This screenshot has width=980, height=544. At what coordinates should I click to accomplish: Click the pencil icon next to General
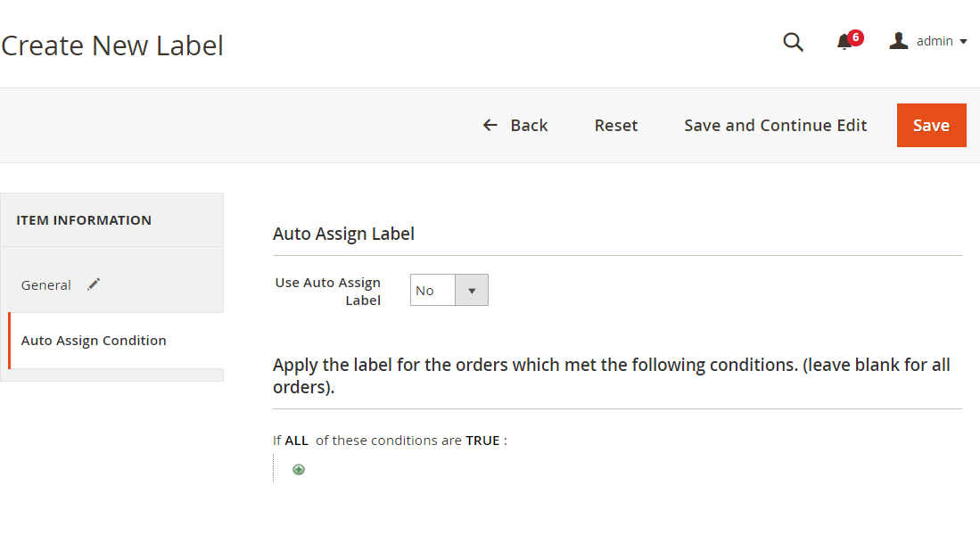click(94, 284)
